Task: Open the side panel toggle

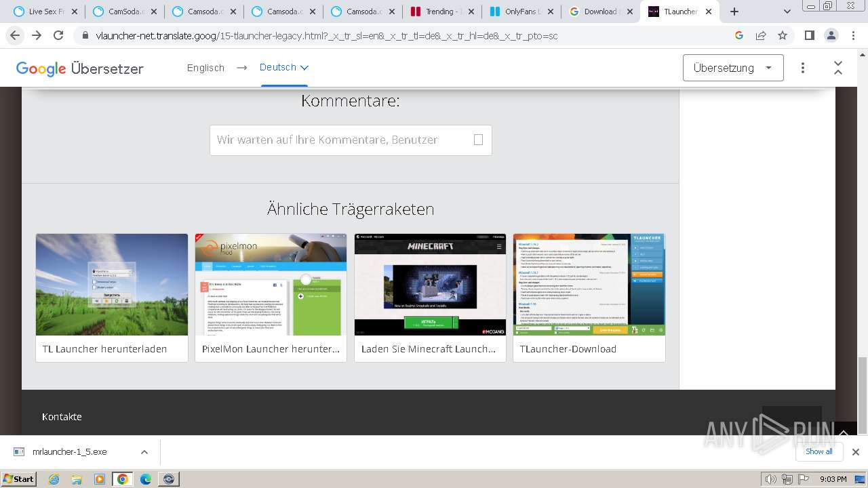Action: (809, 35)
